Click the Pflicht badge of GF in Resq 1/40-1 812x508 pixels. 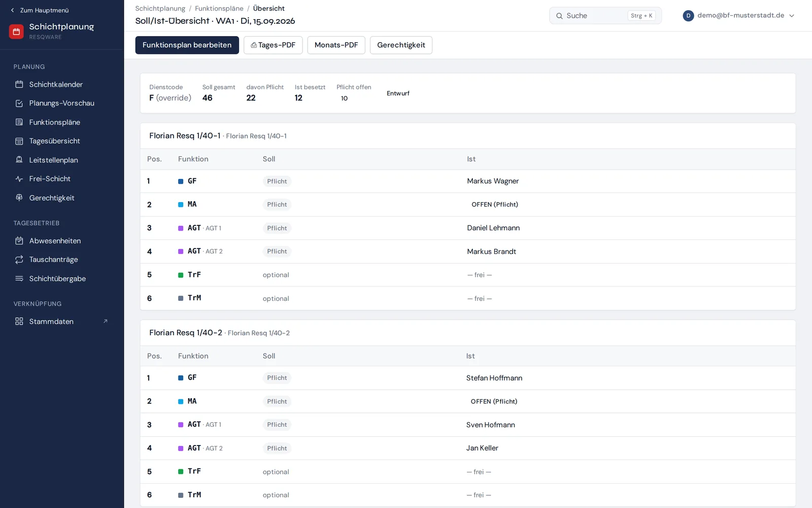coord(277,181)
